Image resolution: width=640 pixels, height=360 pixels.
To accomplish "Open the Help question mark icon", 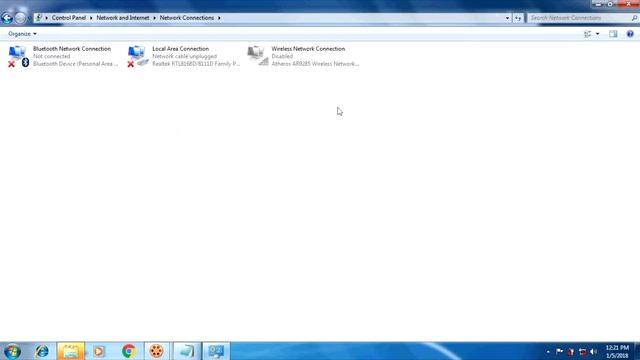I will (x=630, y=34).
